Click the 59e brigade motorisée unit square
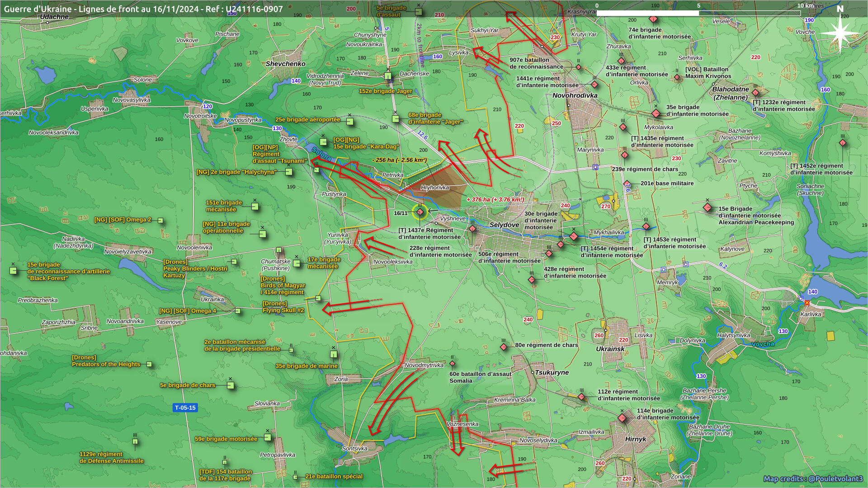The image size is (868, 488). [x=267, y=437]
